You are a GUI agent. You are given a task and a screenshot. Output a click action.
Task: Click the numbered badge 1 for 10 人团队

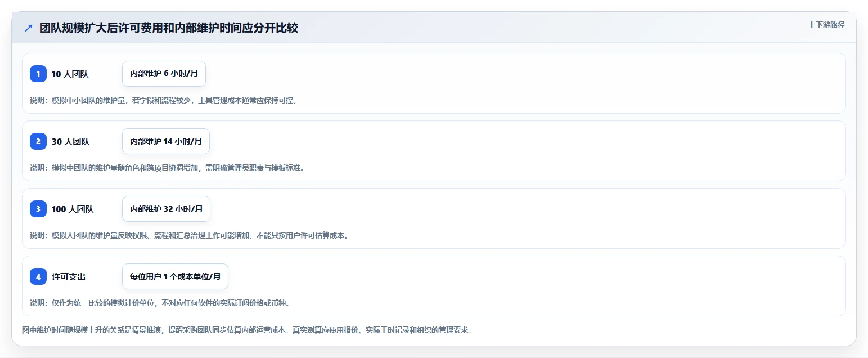click(38, 74)
